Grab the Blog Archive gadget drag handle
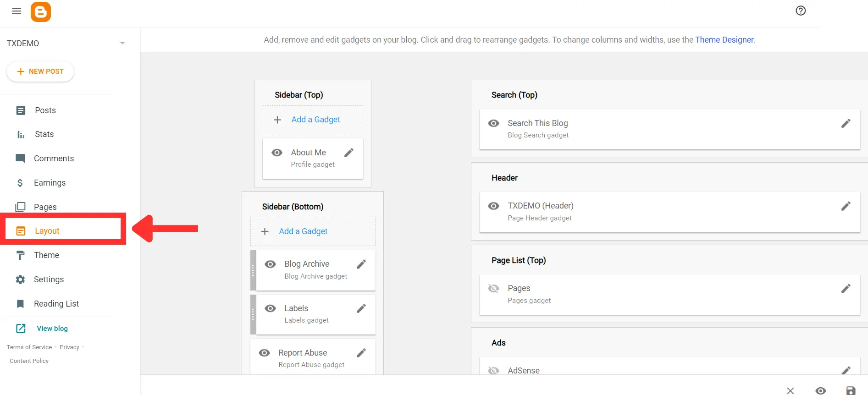Screen dimensions: 868x395 pos(253,270)
